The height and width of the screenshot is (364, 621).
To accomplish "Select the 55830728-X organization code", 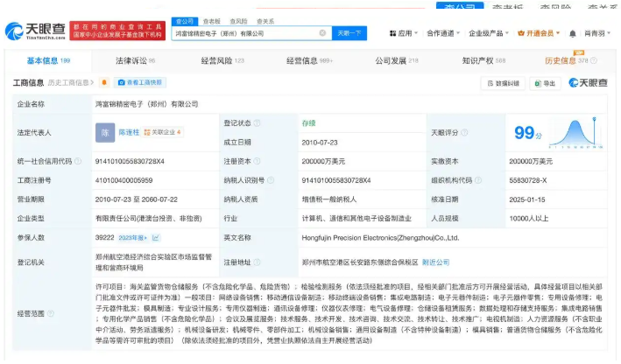I will (528, 180).
